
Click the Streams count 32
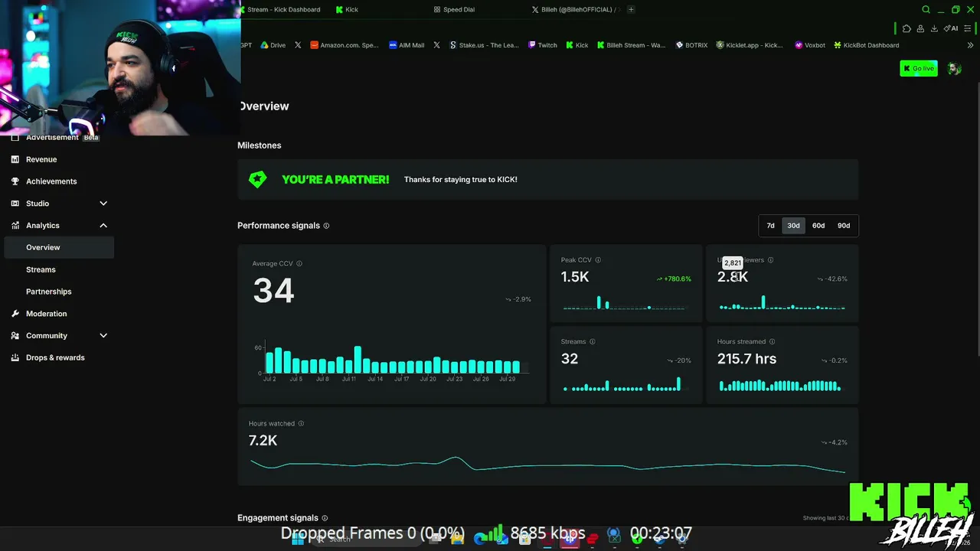pos(570,359)
